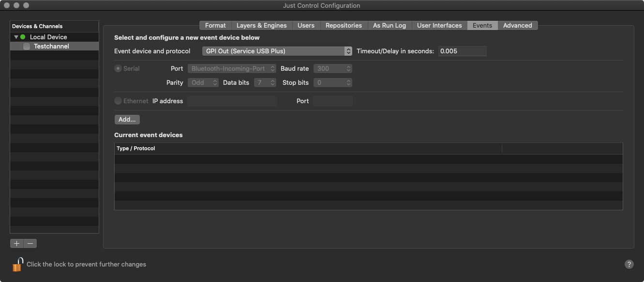The image size is (644, 282).
Task: Add a device with the plus button
Action: 16,243
